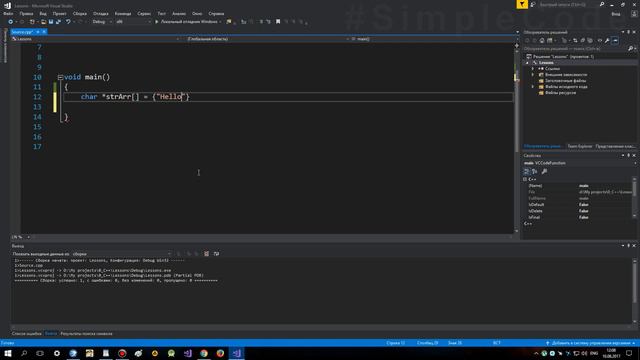This screenshot has height=360, width=640.
Task: Collapse the C++ category in Properties
Action: (x=525, y=179)
